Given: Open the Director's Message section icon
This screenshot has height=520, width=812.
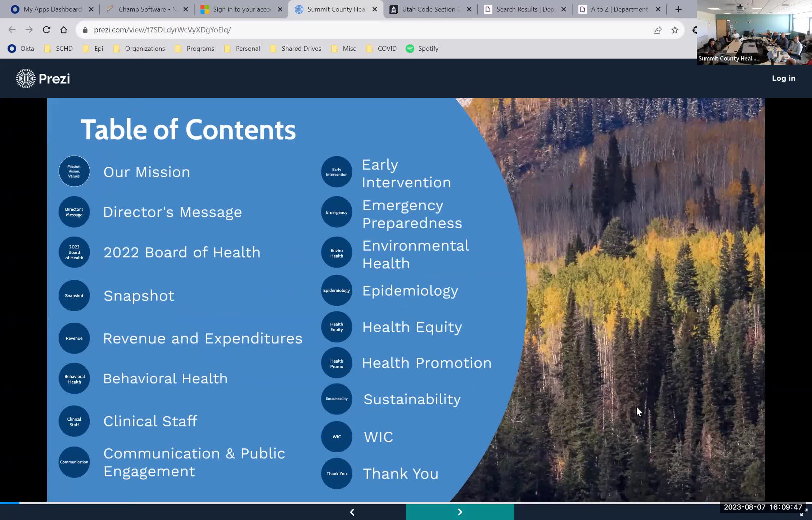Looking at the screenshot, I should tap(74, 212).
